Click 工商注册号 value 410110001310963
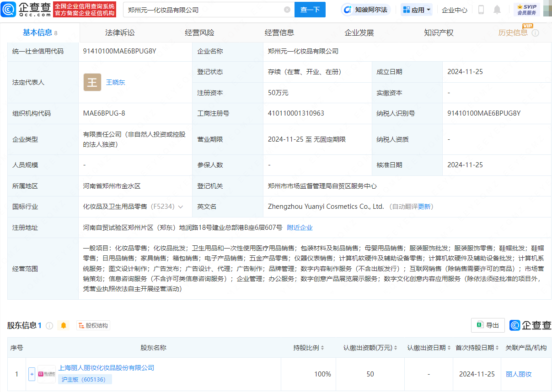Screen dimensions: 552x392 pyautogui.click(x=296, y=113)
